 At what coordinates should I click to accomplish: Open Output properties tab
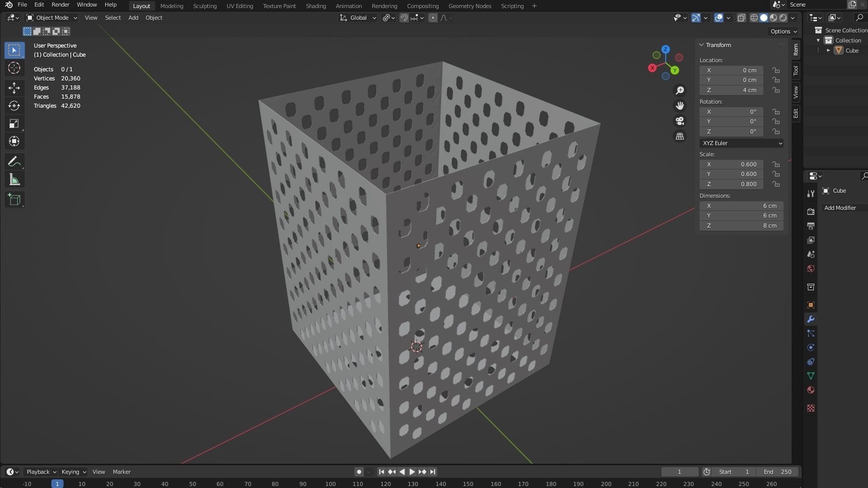click(811, 226)
